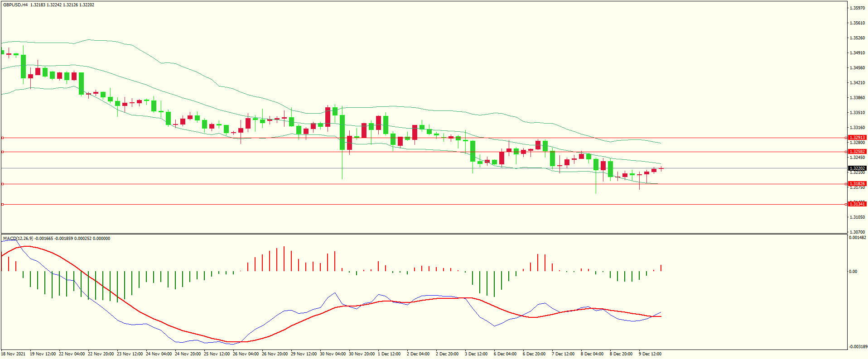Image resolution: width=868 pixels, height=359 pixels.
Task: Click the latest candlestick at the chart's right edge
Action: [661, 168]
